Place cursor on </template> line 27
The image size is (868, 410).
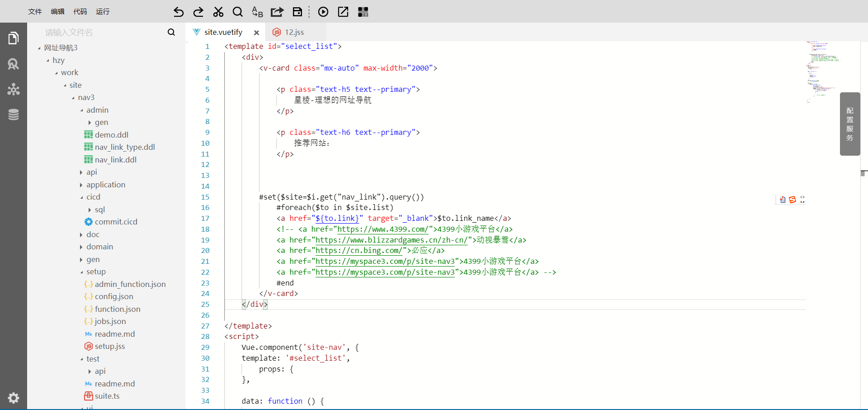pos(248,326)
